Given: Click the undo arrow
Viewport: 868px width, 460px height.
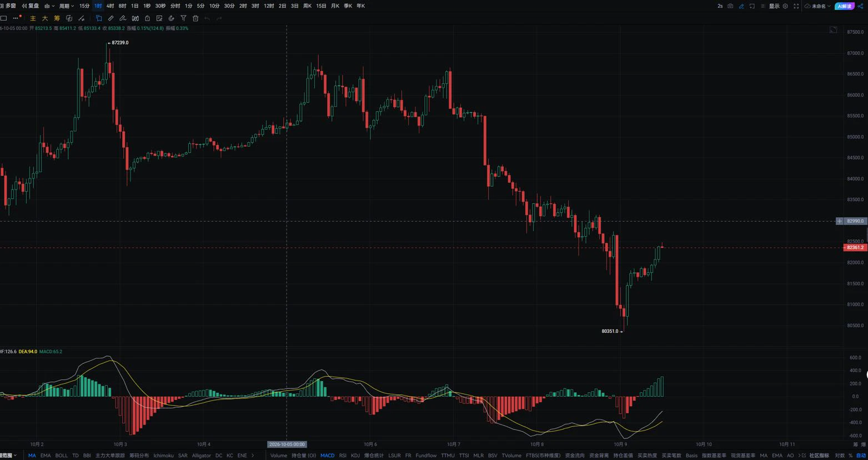Looking at the screenshot, I should click(x=207, y=18).
